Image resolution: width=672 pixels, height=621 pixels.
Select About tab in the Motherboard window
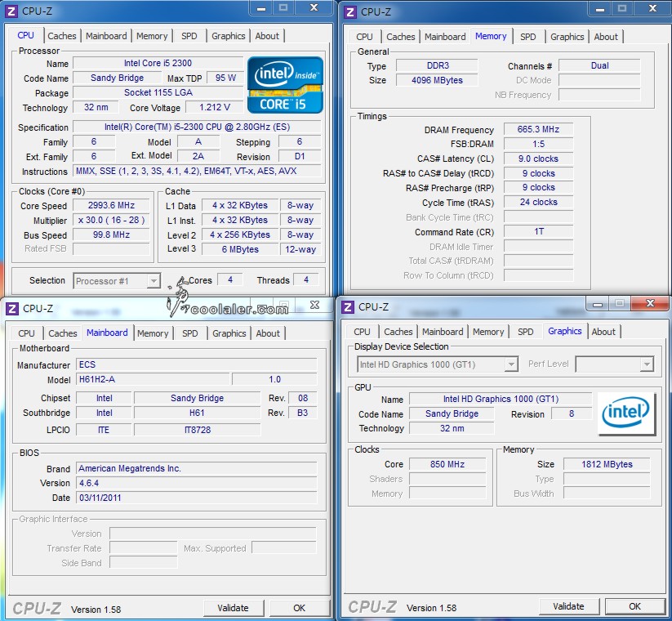[x=268, y=333]
